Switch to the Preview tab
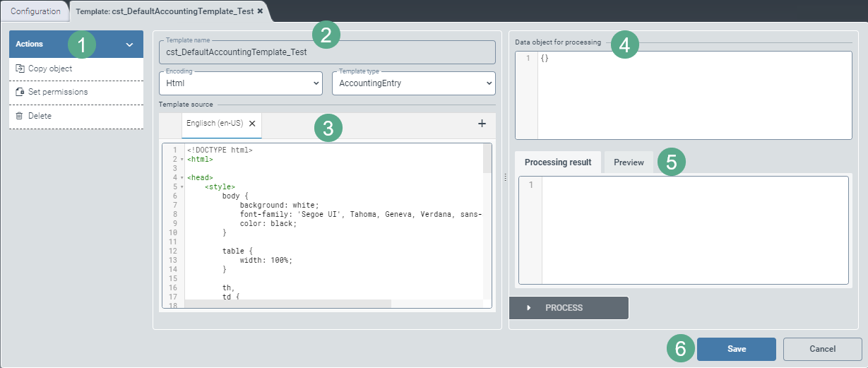Image resolution: width=868 pixels, height=368 pixels. [629, 162]
